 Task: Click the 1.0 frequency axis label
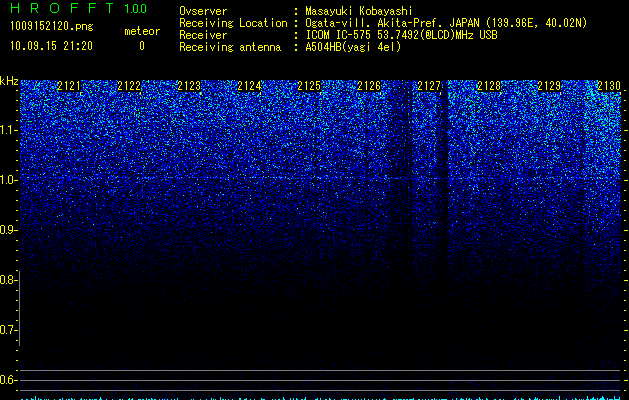pyautogui.click(x=7, y=180)
